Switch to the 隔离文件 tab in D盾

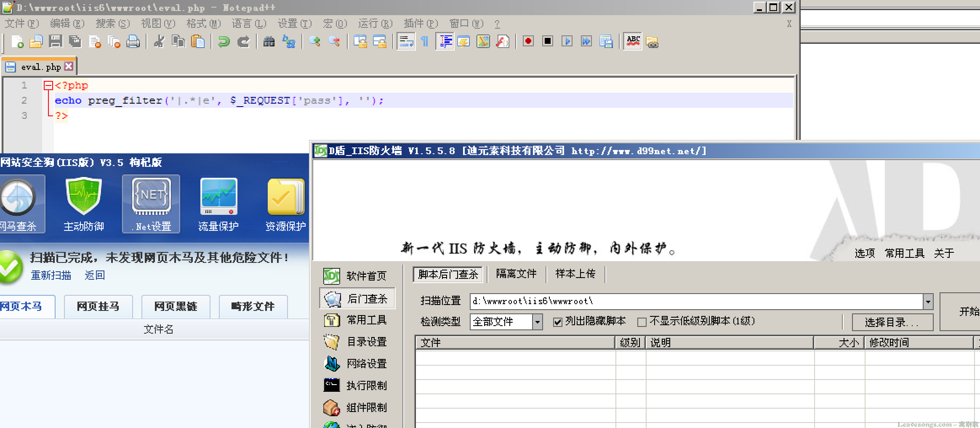pos(516,274)
